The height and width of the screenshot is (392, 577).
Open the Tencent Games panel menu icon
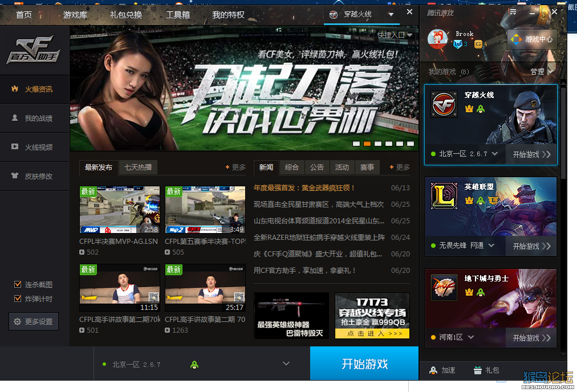[513, 12]
